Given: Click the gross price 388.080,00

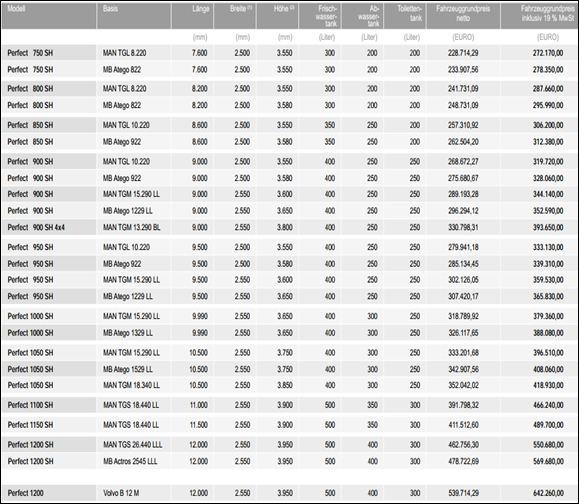Looking at the screenshot, I should click(x=548, y=333).
